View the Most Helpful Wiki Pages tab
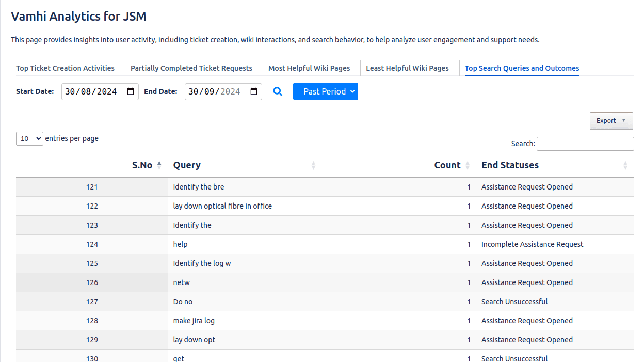Viewport: 644px width, 362px height. pos(309,68)
